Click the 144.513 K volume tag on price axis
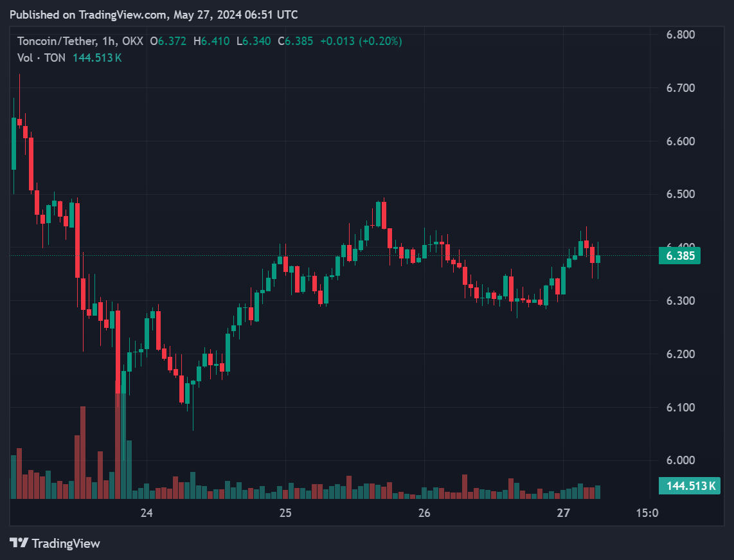734x560 pixels. (x=690, y=486)
